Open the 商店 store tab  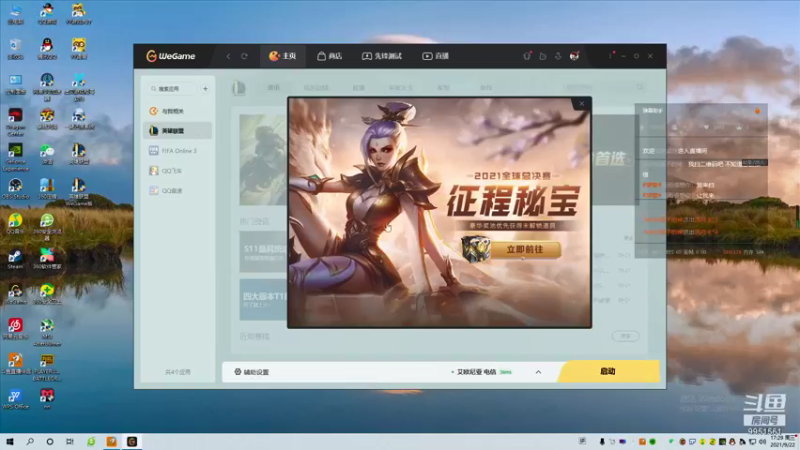(x=330, y=56)
